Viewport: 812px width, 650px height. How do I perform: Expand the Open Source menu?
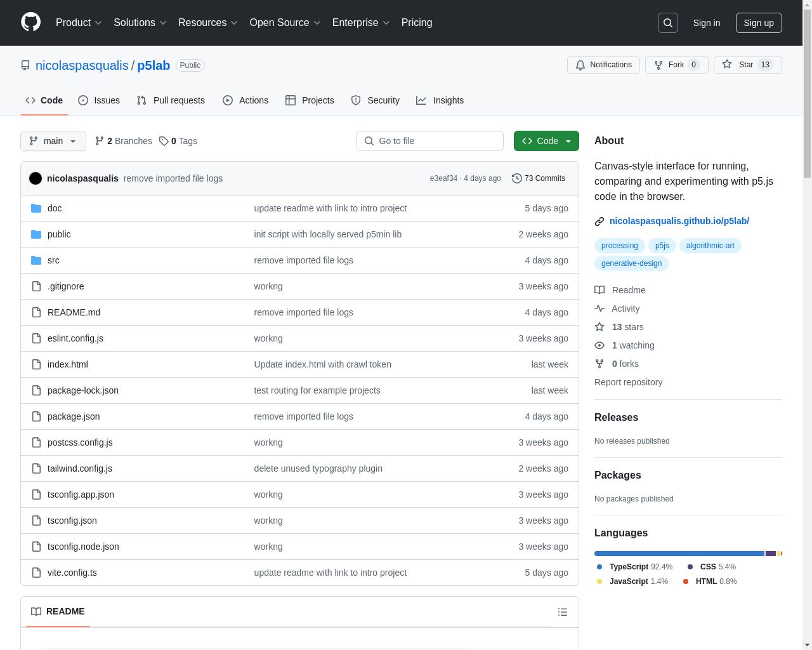coord(285,22)
